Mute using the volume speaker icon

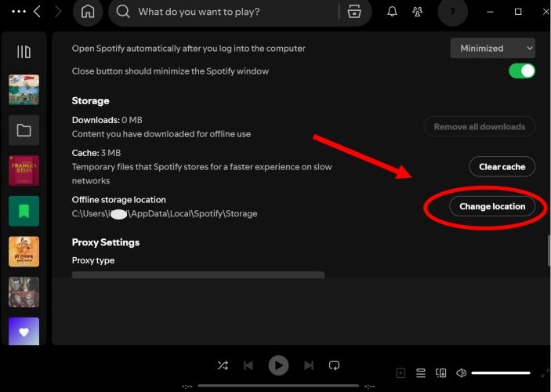[461, 372]
